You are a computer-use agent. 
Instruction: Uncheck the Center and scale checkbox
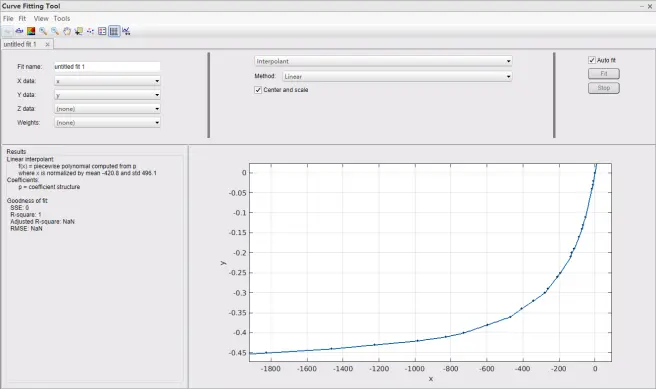click(x=258, y=90)
